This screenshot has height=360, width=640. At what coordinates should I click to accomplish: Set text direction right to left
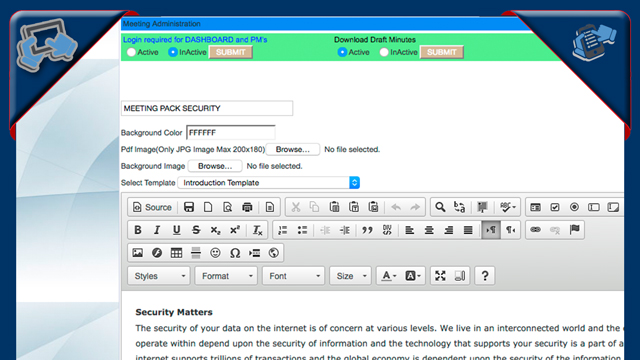tap(510, 230)
